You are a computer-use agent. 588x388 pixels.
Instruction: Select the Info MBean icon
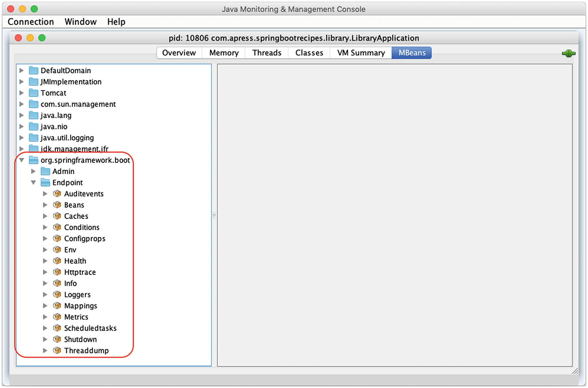(57, 283)
